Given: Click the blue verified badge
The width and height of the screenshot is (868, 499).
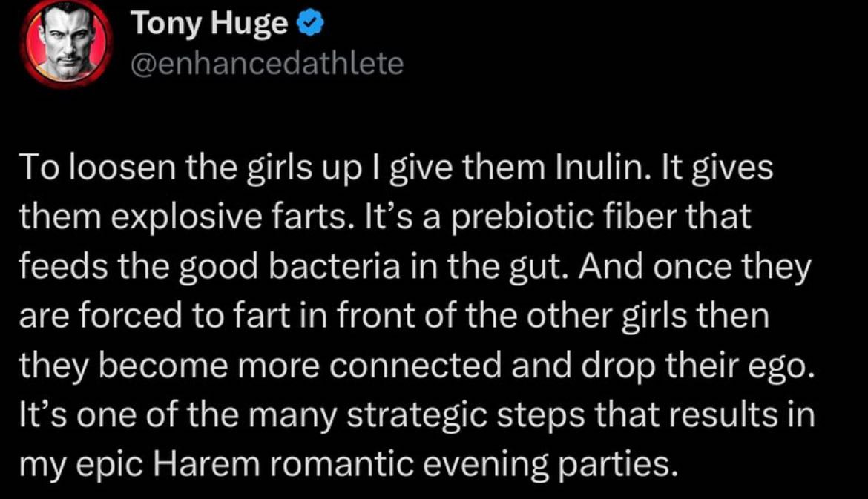Looking at the screenshot, I should (x=309, y=25).
